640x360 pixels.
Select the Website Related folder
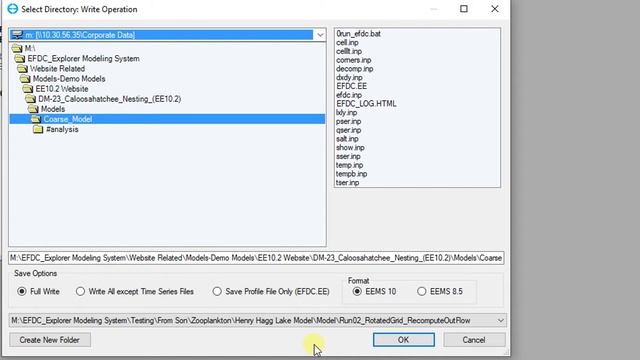point(58,69)
